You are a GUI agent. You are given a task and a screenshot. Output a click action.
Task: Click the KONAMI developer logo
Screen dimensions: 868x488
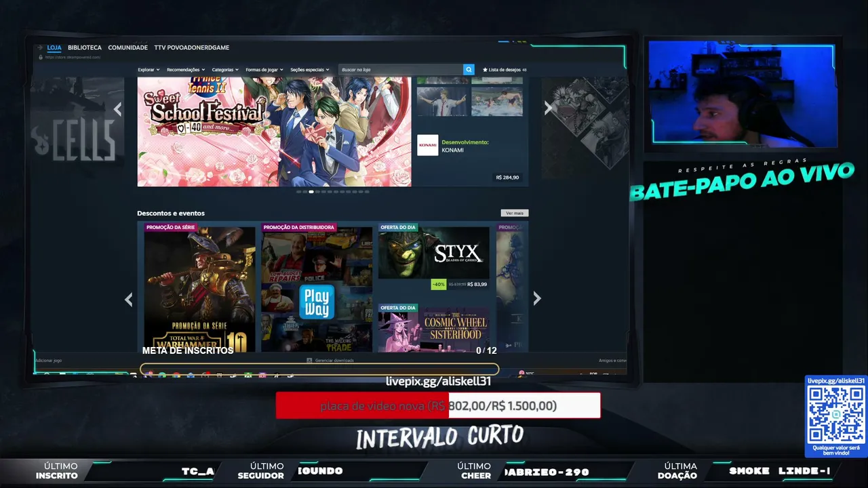pyautogui.click(x=427, y=145)
